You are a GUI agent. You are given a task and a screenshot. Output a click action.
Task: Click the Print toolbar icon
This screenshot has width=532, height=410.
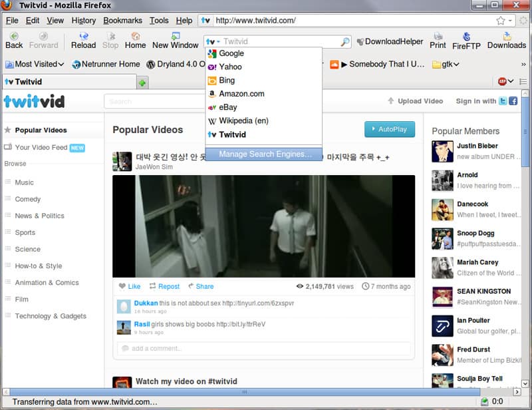point(438,36)
